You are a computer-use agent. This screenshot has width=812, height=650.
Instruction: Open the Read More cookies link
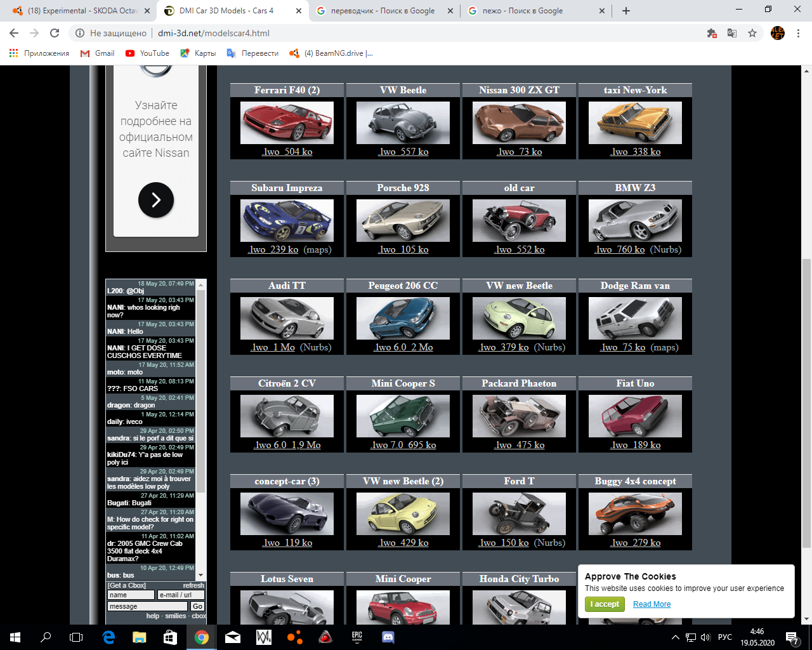pyautogui.click(x=652, y=604)
